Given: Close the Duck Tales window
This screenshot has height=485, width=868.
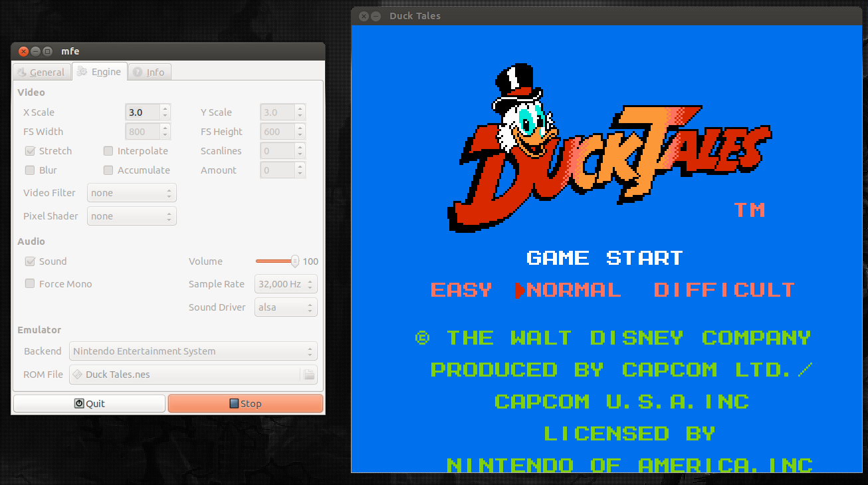Looking at the screenshot, I should click(x=364, y=16).
